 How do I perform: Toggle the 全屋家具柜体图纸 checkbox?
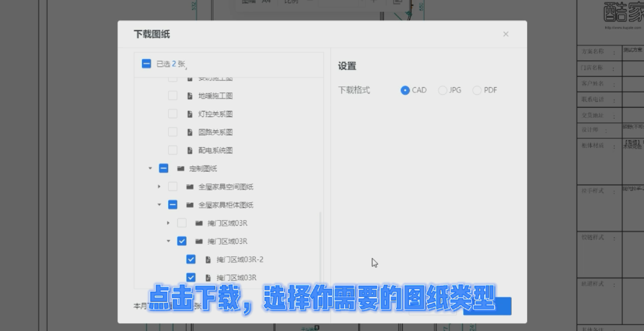172,205
